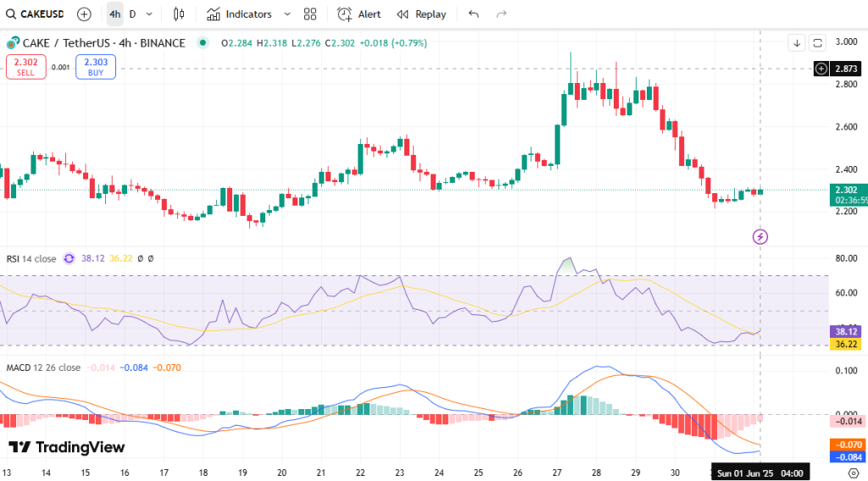Click the RSI refresh circular icon

coord(70,258)
